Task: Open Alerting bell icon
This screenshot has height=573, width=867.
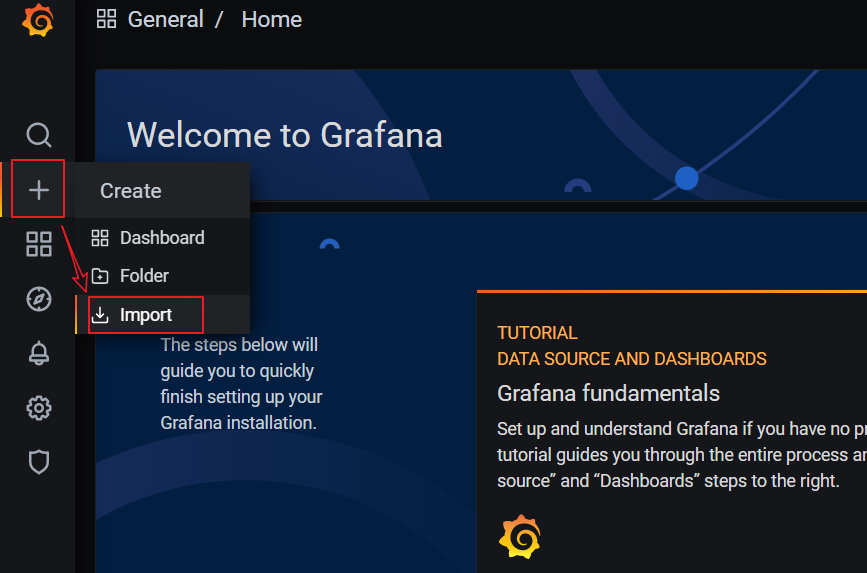Action: [39, 353]
